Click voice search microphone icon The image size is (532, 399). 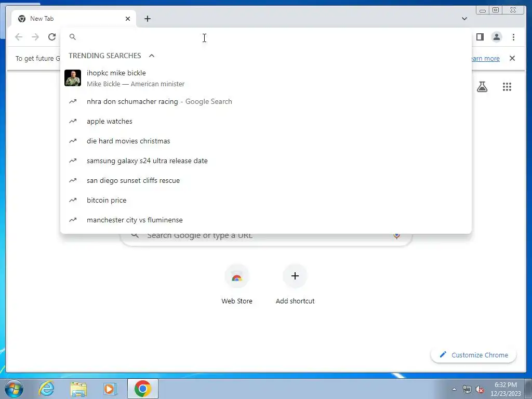[x=396, y=235]
